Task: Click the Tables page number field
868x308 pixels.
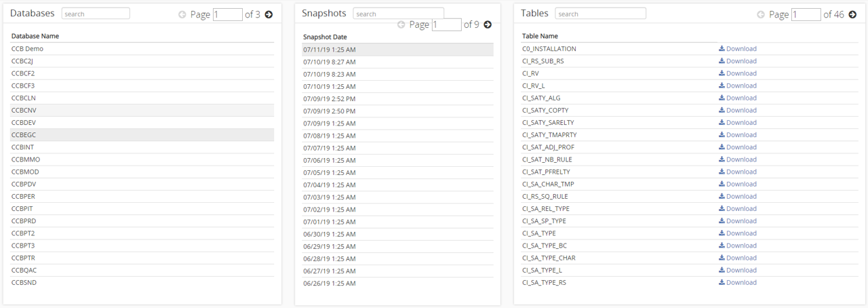Action: [x=806, y=14]
